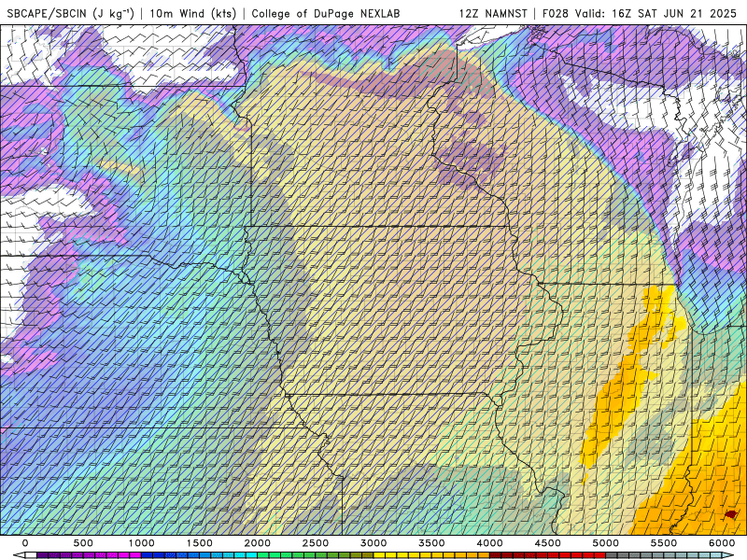Click the '3500' color scale label

[x=432, y=543]
